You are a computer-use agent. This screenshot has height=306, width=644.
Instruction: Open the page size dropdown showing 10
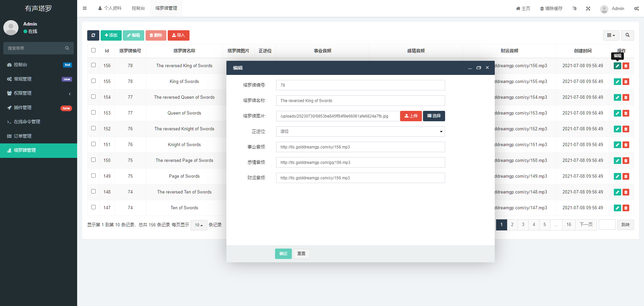pos(199,225)
